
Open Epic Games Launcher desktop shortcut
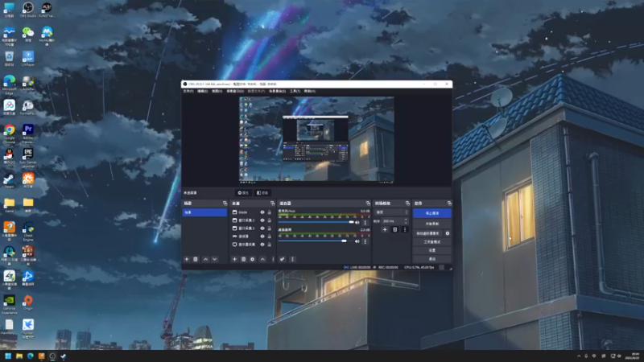point(28,158)
